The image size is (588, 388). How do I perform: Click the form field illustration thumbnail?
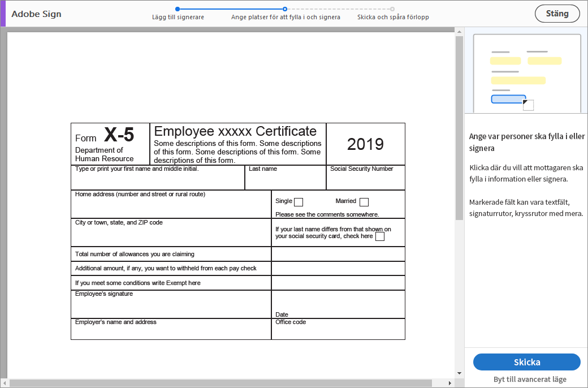527,73
